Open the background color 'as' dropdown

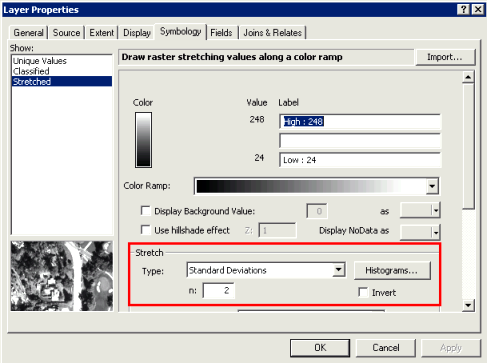tap(420, 210)
